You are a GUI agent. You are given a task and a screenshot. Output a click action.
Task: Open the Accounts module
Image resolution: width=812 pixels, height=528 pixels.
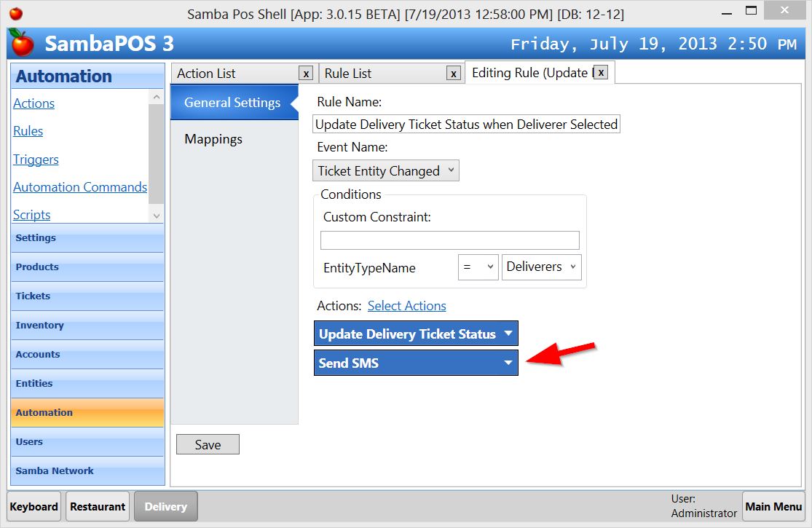coord(87,354)
